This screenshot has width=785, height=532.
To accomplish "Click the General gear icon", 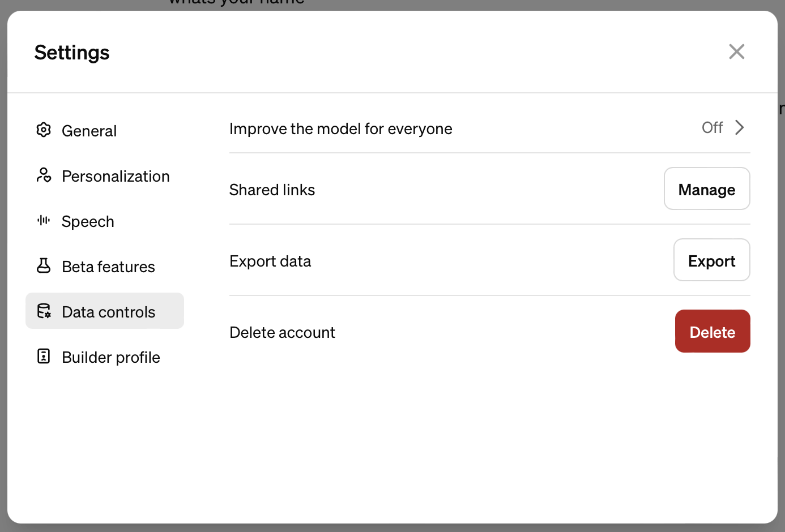I will click(44, 130).
